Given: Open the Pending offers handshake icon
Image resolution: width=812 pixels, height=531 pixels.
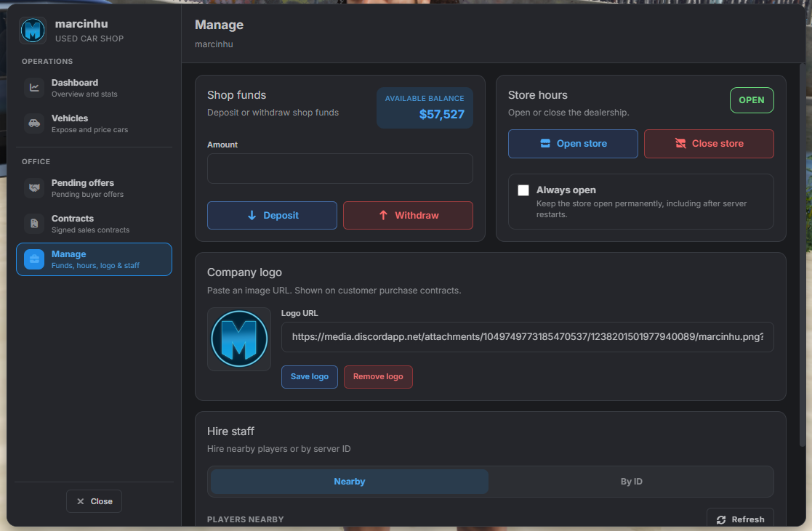Looking at the screenshot, I should coord(34,188).
